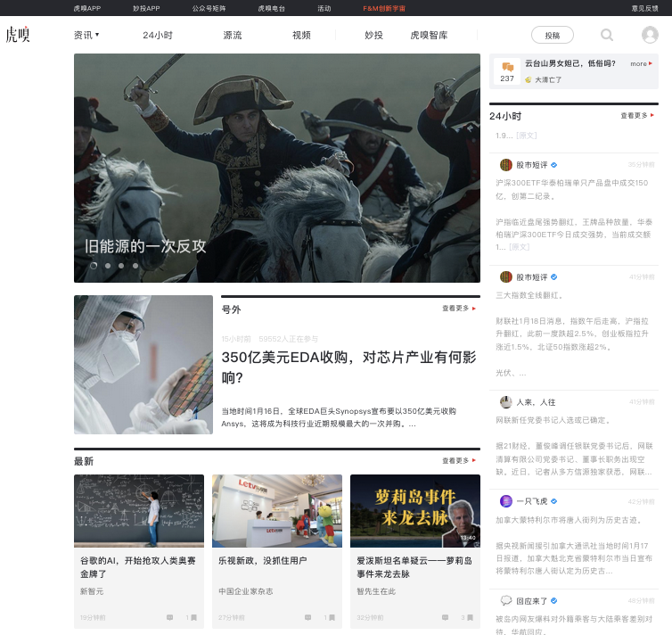Screen dimensions: 672x635
Task: Click the 回应来了 speech bubble avatar
Action: [506, 601]
